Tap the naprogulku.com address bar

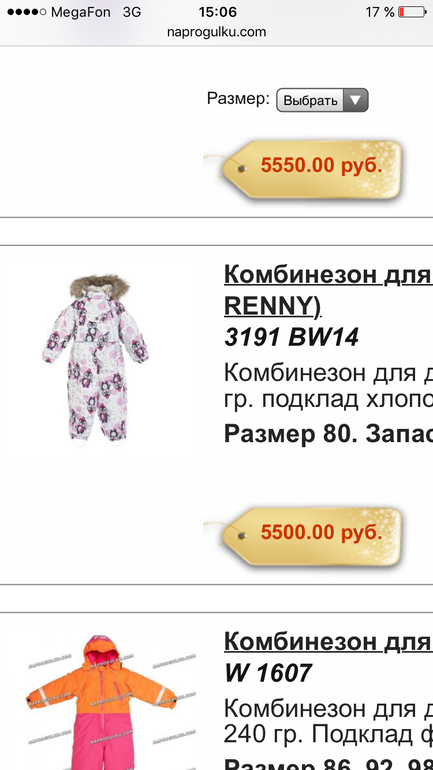216,32
